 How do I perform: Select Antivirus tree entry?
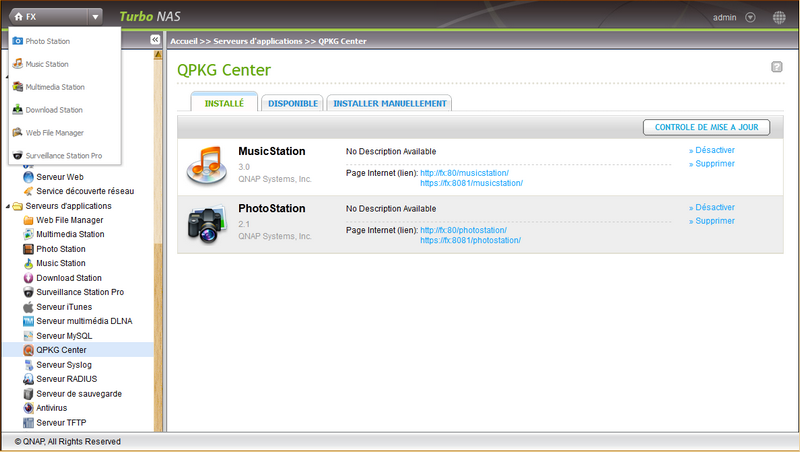pyautogui.click(x=52, y=408)
